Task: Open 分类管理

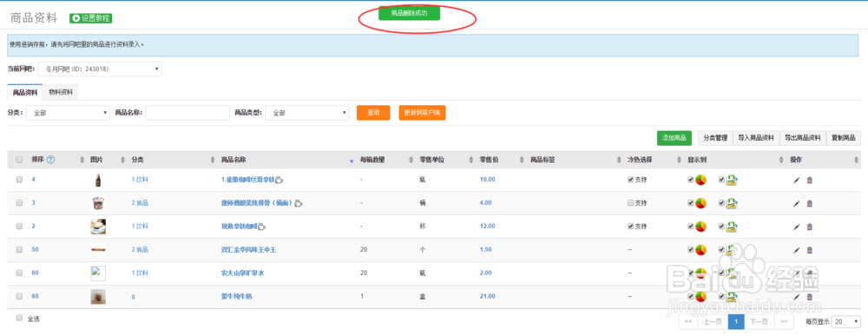Action: point(716,138)
